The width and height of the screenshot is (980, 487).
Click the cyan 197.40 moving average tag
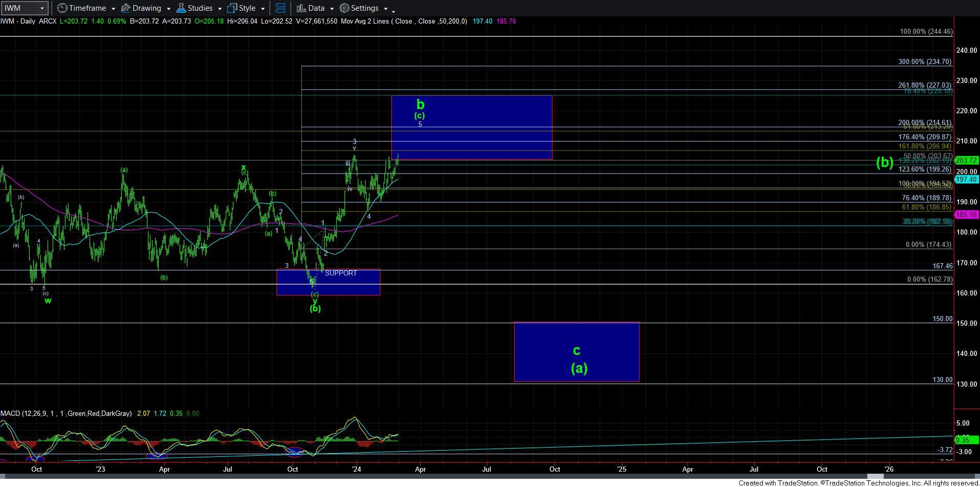[x=967, y=179]
